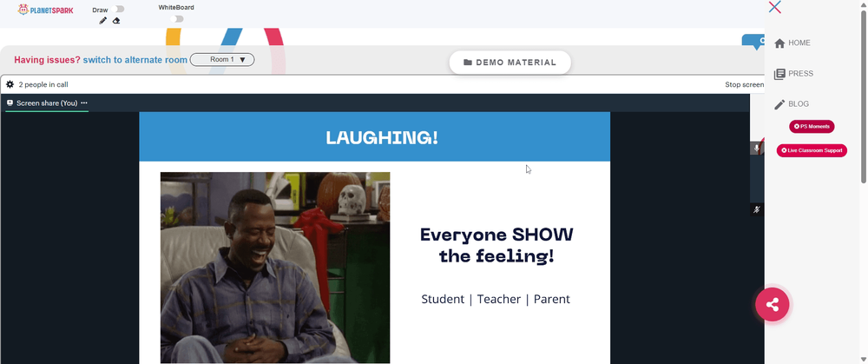Open the Room 1 dropdown
The image size is (868, 364).
pyautogui.click(x=222, y=59)
